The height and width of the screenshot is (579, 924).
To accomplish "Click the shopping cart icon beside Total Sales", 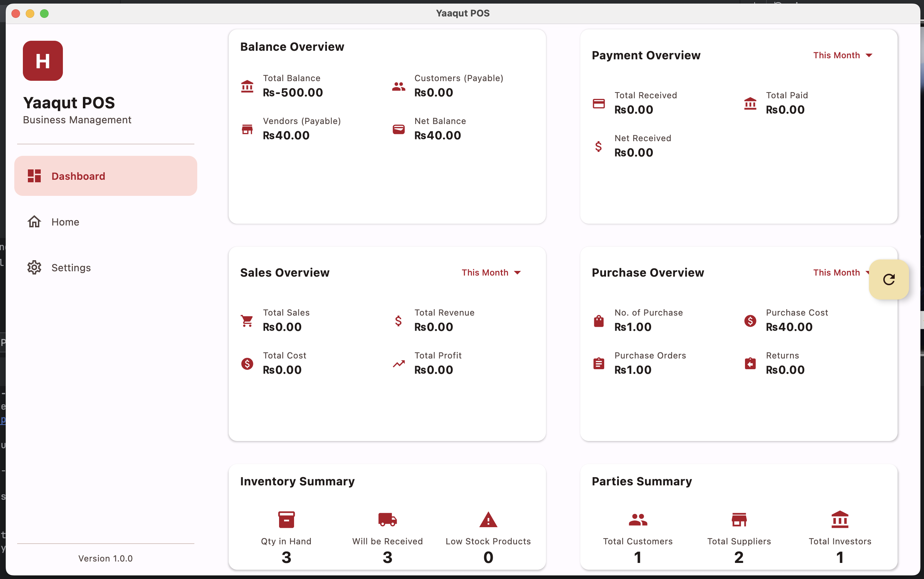I will click(x=247, y=321).
